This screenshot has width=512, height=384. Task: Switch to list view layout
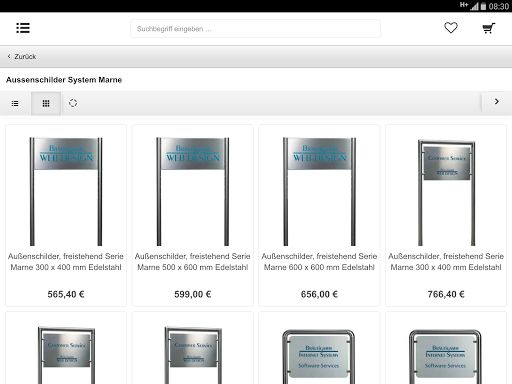pos(15,103)
